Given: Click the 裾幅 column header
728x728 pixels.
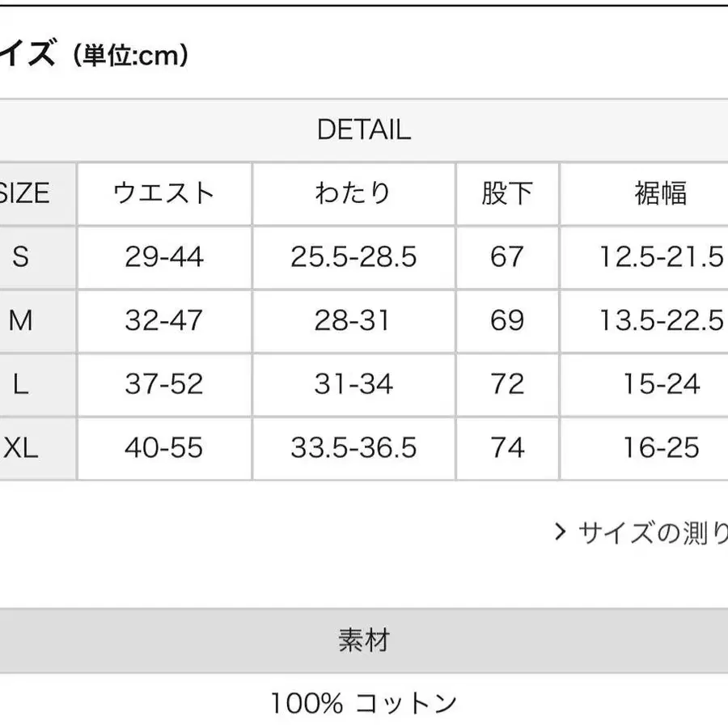Looking at the screenshot, I should coord(661,193).
